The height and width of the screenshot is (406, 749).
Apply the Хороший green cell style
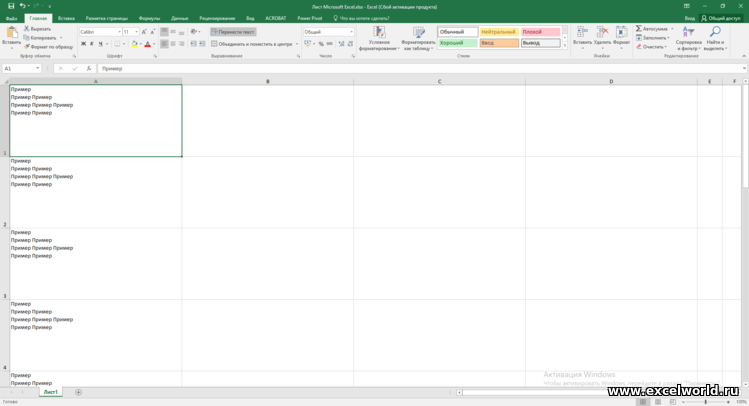458,43
